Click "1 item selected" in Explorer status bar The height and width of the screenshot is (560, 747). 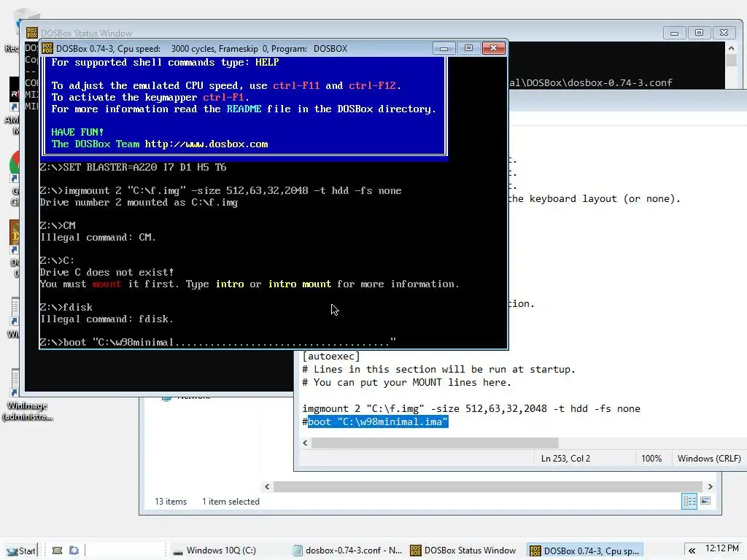click(231, 502)
